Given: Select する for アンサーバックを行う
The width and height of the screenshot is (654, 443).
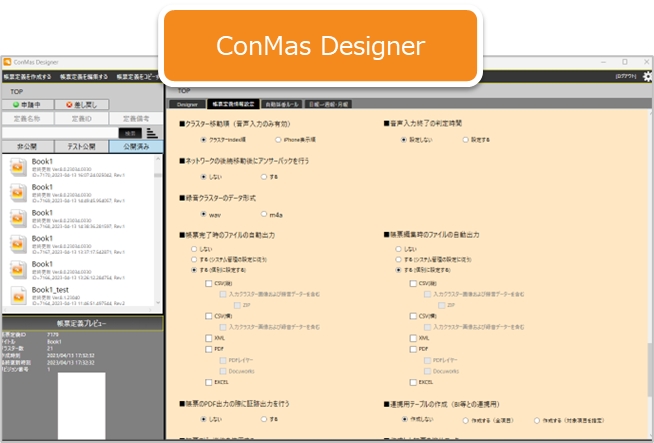Looking at the screenshot, I should pyautogui.click(x=264, y=177).
